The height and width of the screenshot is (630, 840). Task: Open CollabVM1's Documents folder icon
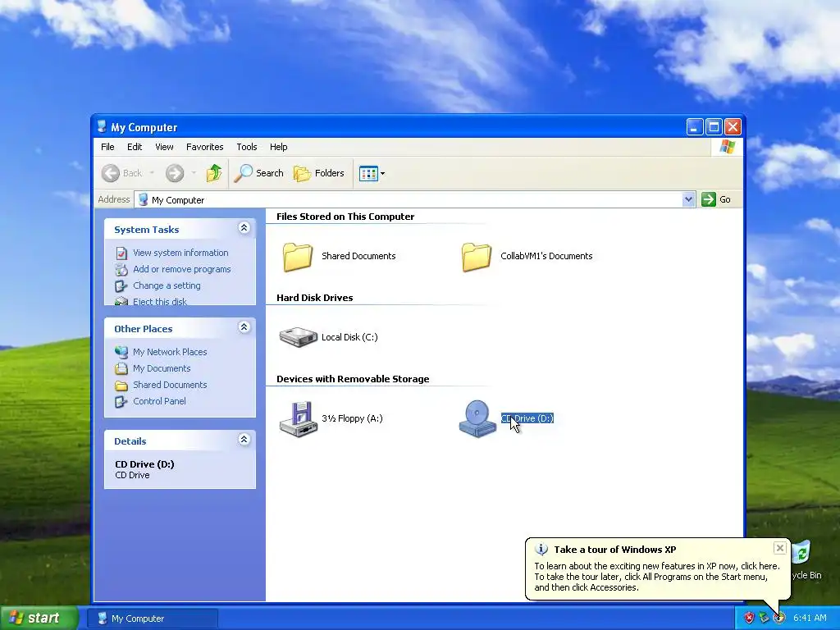click(477, 257)
